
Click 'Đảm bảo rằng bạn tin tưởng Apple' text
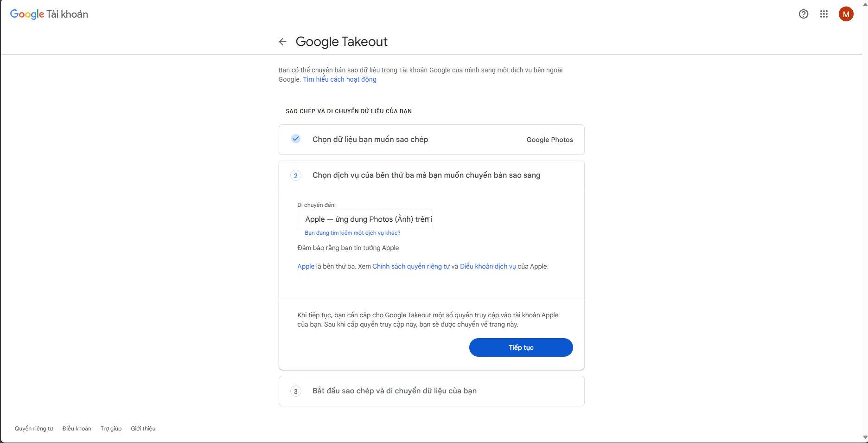pyautogui.click(x=348, y=248)
